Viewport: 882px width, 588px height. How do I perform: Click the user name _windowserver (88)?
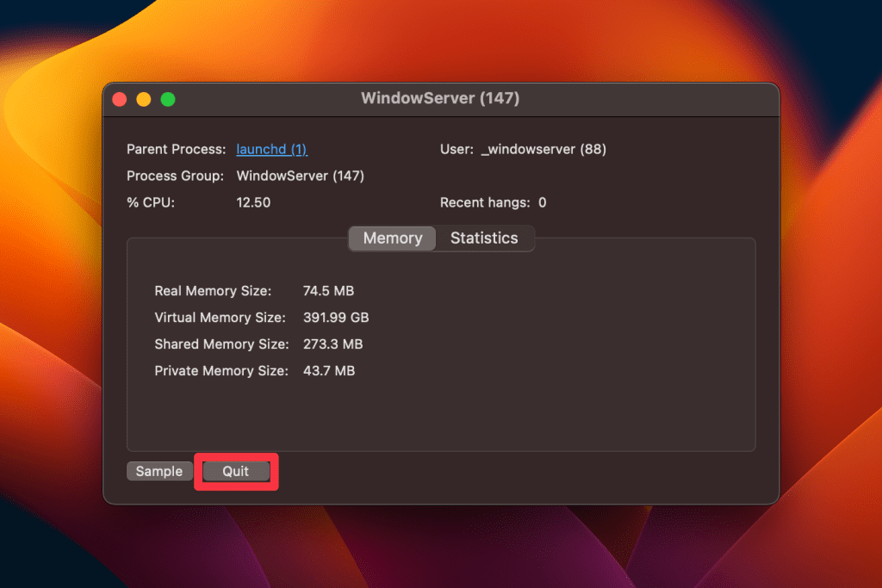click(543, 149)
